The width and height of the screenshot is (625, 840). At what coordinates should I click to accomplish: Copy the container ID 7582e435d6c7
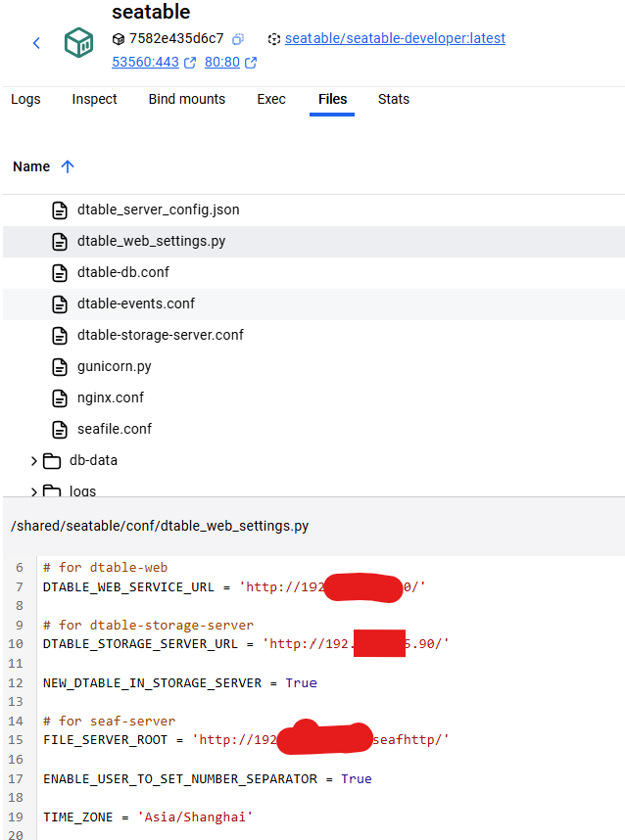coord(238,39)
